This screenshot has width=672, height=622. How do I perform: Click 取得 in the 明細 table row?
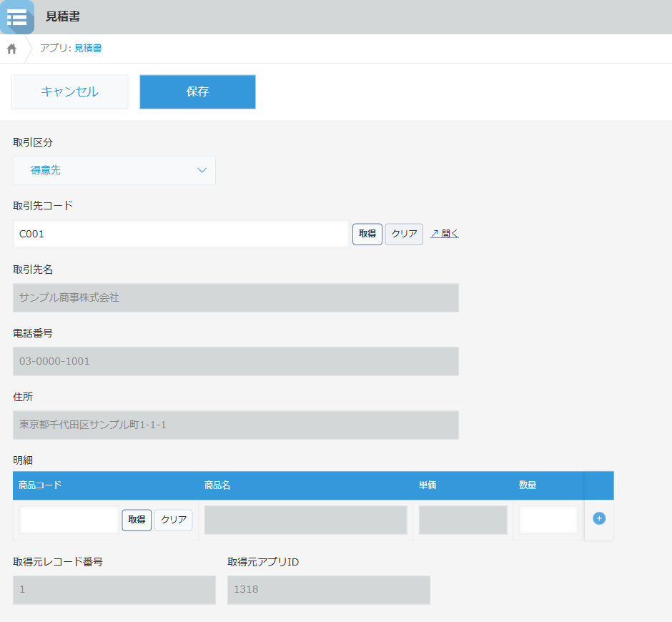(137, 520)
